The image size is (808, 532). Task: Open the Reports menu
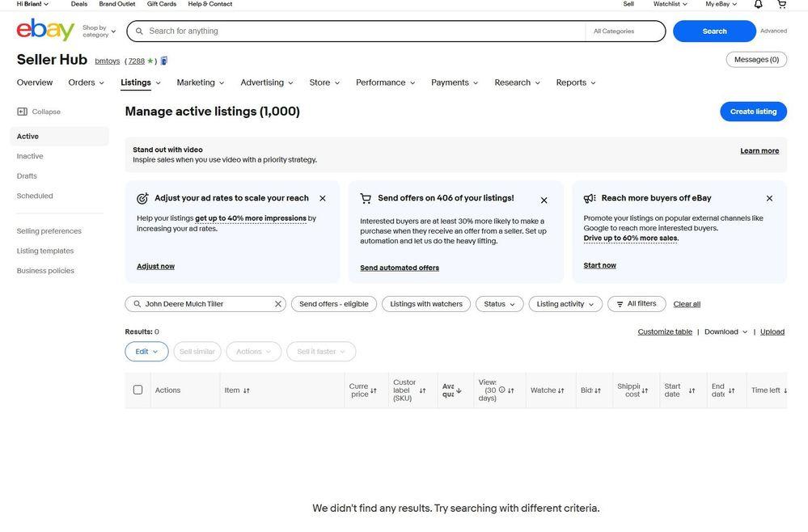[x=576, y=82]
